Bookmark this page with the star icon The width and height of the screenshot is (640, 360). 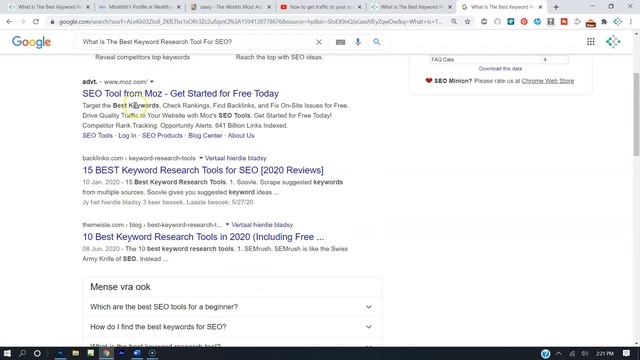click(x=468, y=22)
